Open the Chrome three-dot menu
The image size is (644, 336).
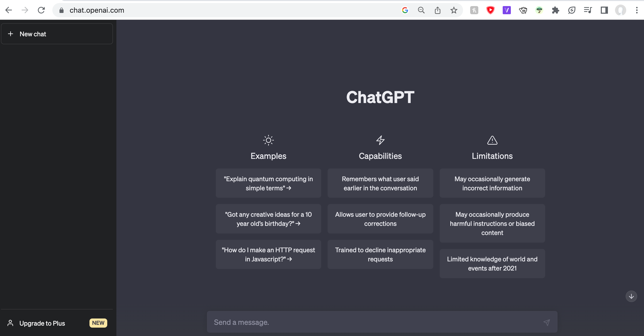(x=637, y=10)
